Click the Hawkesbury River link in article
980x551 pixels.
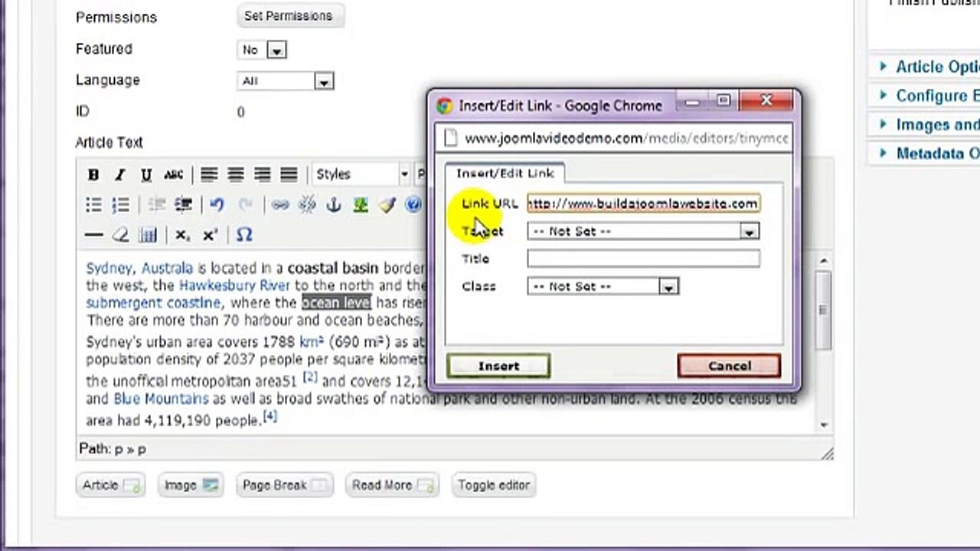click(234, 285)
